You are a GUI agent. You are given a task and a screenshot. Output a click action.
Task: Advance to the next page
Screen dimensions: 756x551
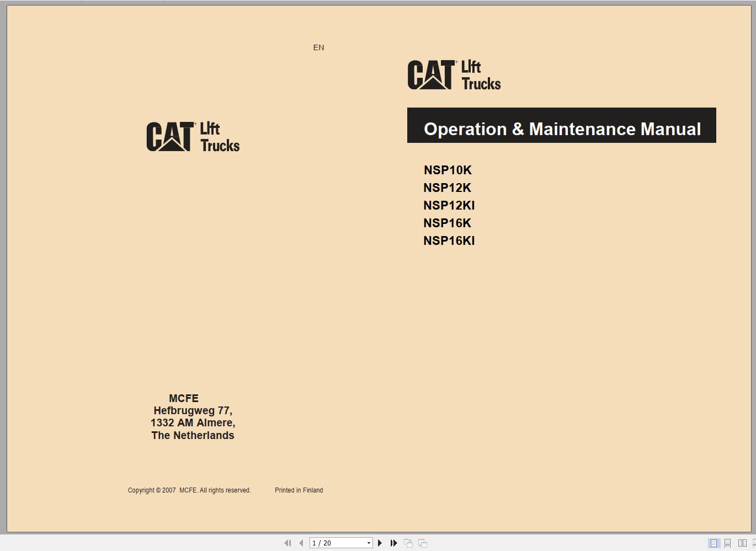click(380, 543)
